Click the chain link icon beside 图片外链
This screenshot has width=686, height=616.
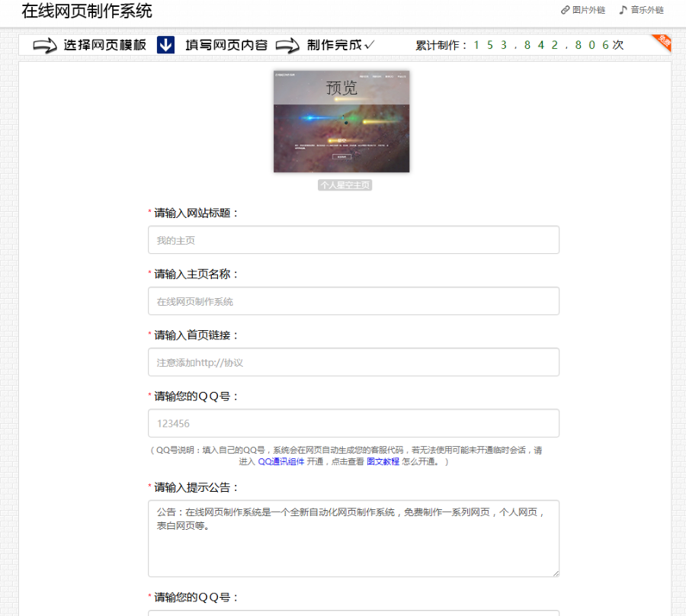564,10
